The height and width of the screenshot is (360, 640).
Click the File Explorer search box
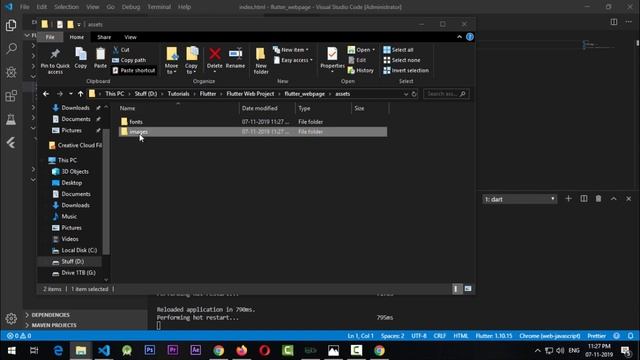[446, 94]
